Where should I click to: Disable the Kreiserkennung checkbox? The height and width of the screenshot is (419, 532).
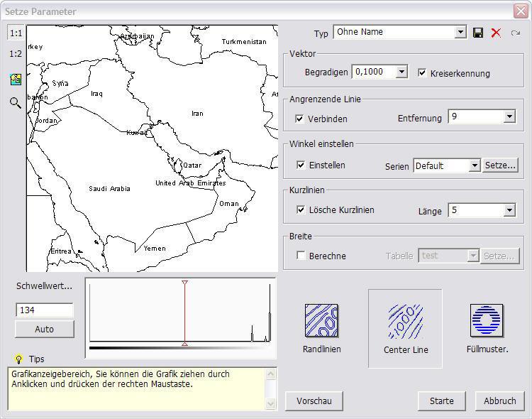click(423, 72)
